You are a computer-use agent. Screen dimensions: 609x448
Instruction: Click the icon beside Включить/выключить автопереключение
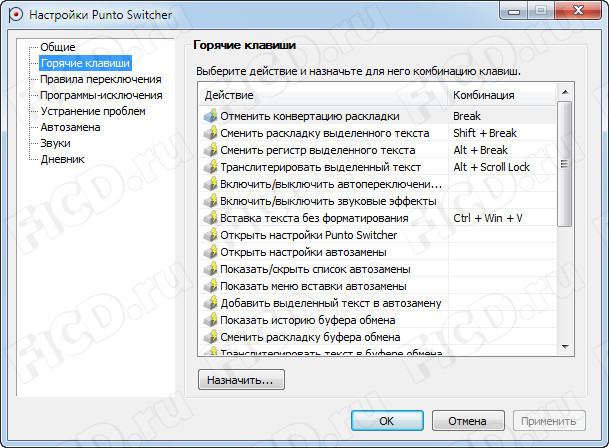tap(210, 184)
